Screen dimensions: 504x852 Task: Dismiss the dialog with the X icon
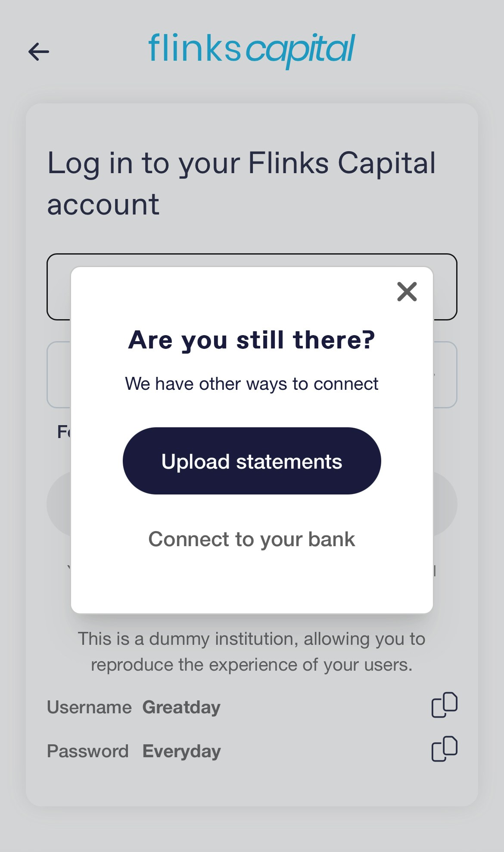[407, 292]
